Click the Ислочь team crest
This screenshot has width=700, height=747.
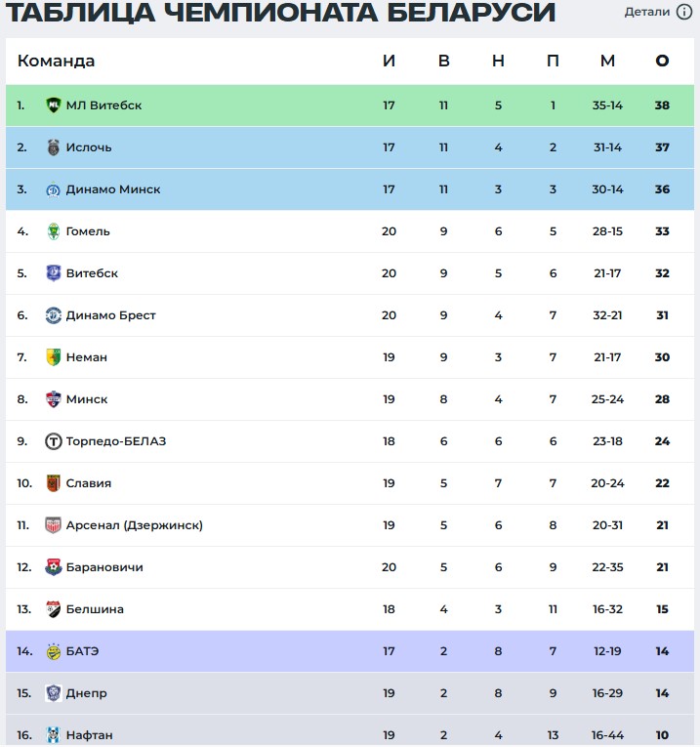[x=54, y=147]
